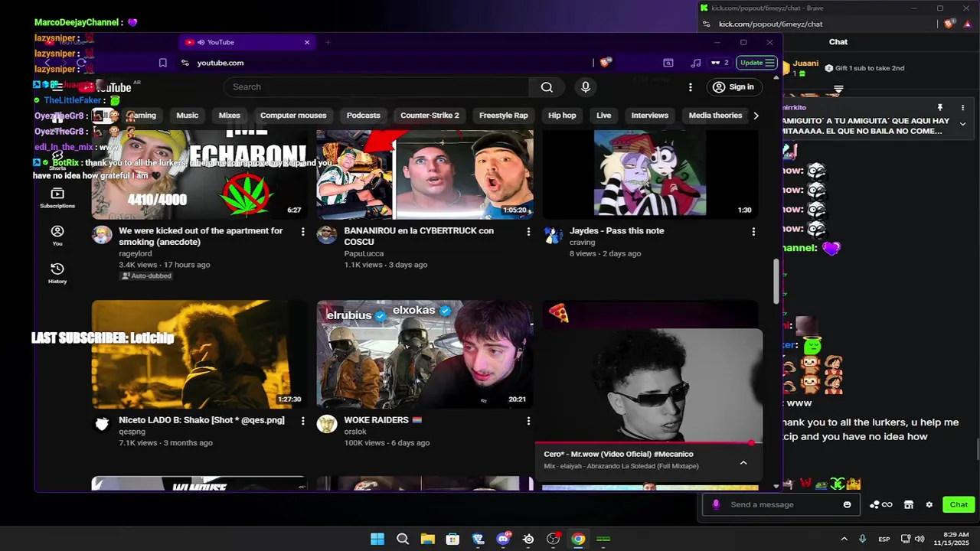Screen dimensions: 980x551
Task: Focus the YouTube Search field
Action: 377,87
